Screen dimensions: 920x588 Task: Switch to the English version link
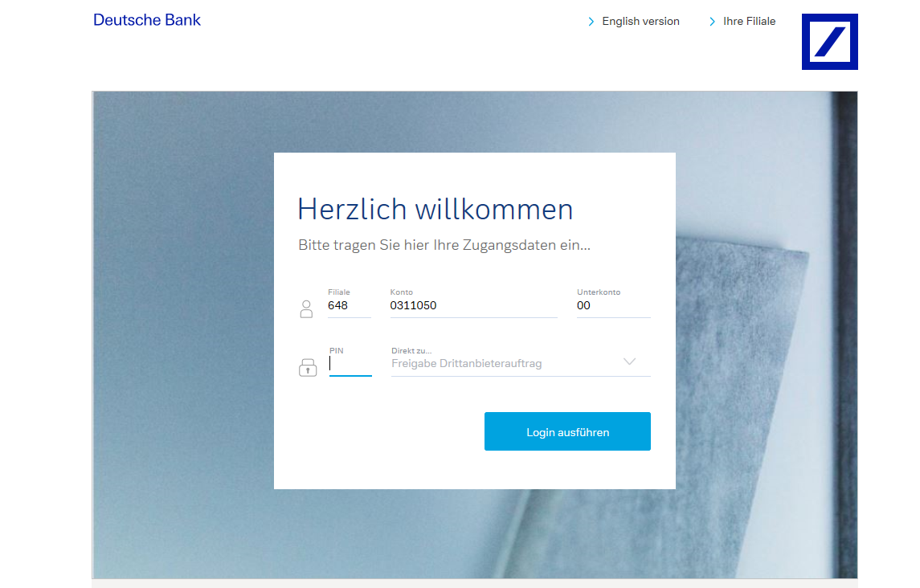640,21
